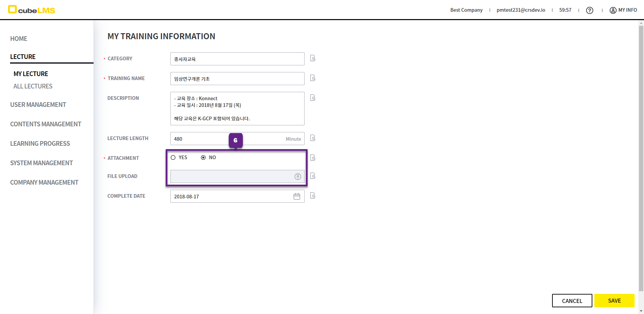Viewport: 644px width, 314px height.
Task: Select the NO attachment radio button
Action: tap(203, 158)
